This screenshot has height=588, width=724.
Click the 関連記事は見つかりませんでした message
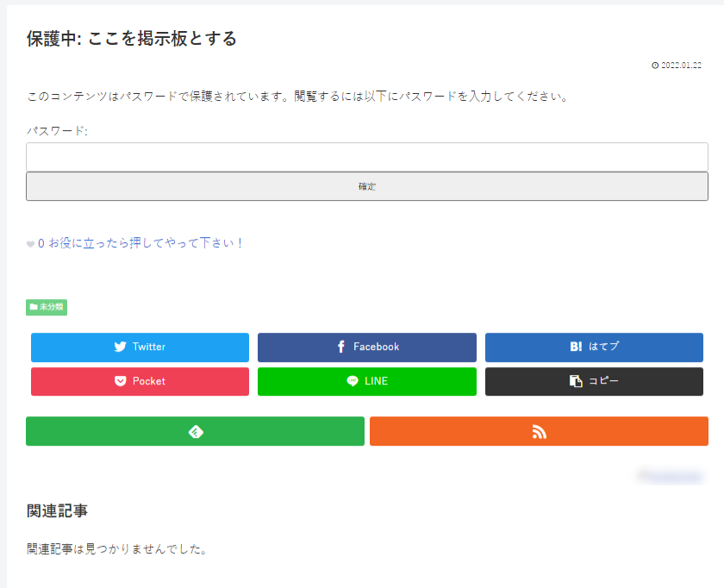tap(116, 548)
